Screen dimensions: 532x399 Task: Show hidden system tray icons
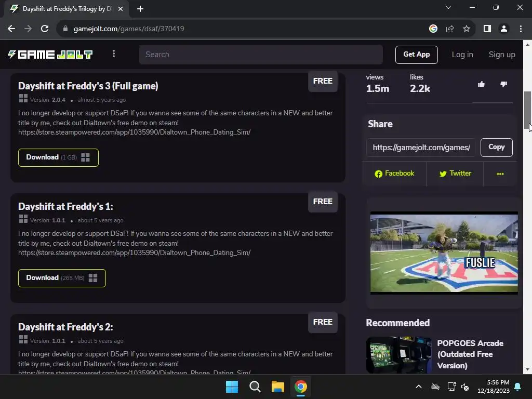(419, 387)
